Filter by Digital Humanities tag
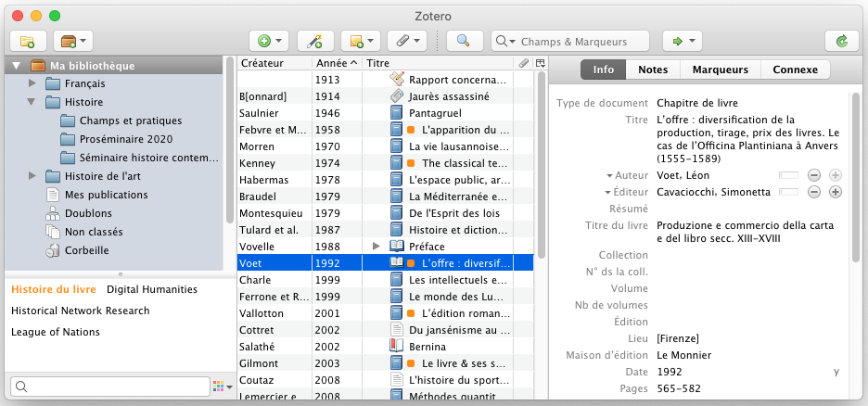 152,289
